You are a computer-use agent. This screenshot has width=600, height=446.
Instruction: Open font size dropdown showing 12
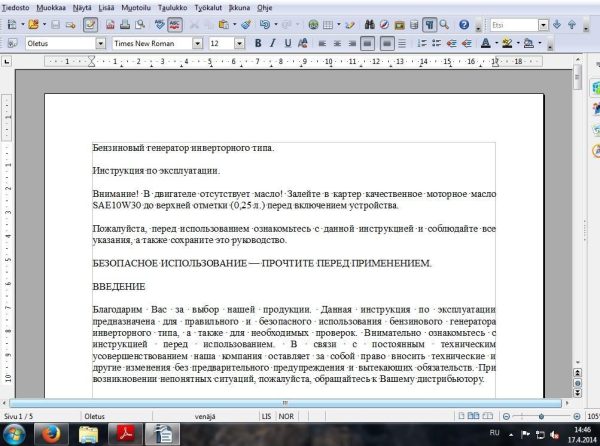[240, 44]
